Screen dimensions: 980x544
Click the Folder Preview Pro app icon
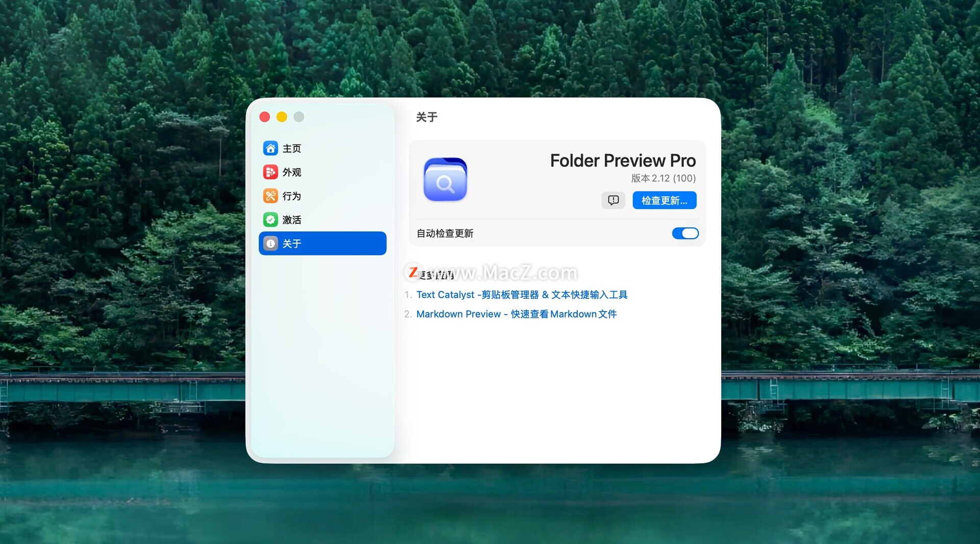click(x=445, y=179)
